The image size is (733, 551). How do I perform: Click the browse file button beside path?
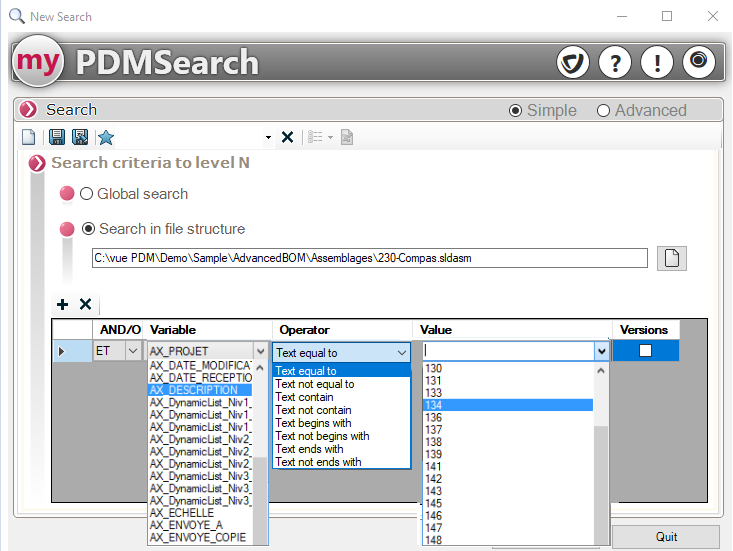(x=672, y=258)
